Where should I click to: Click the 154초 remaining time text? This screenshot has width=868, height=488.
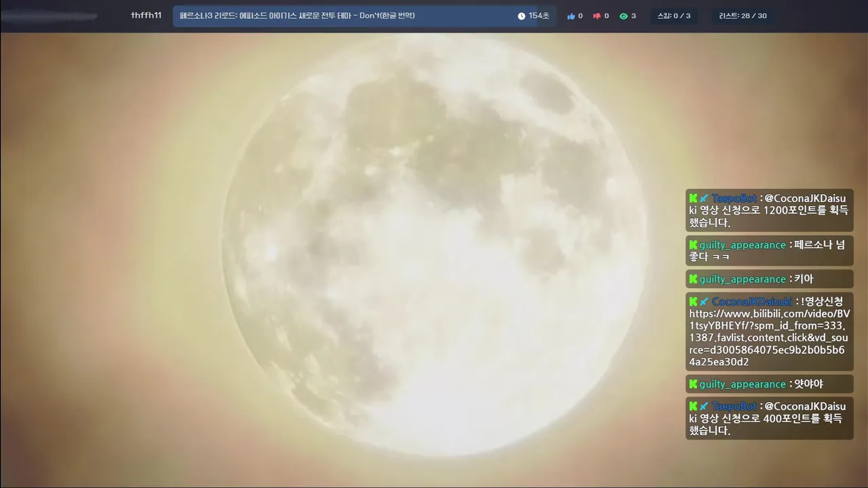tap(539, 16)
